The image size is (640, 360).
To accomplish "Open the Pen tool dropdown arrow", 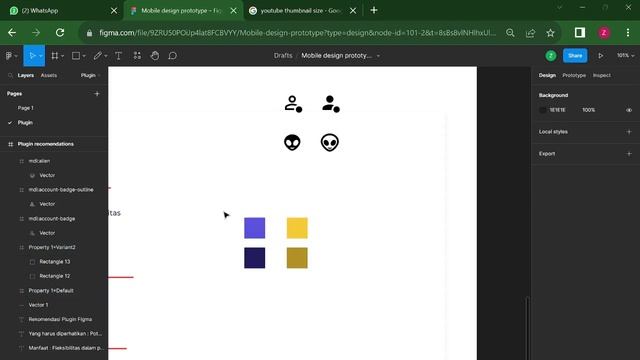I will click(106, 56).
